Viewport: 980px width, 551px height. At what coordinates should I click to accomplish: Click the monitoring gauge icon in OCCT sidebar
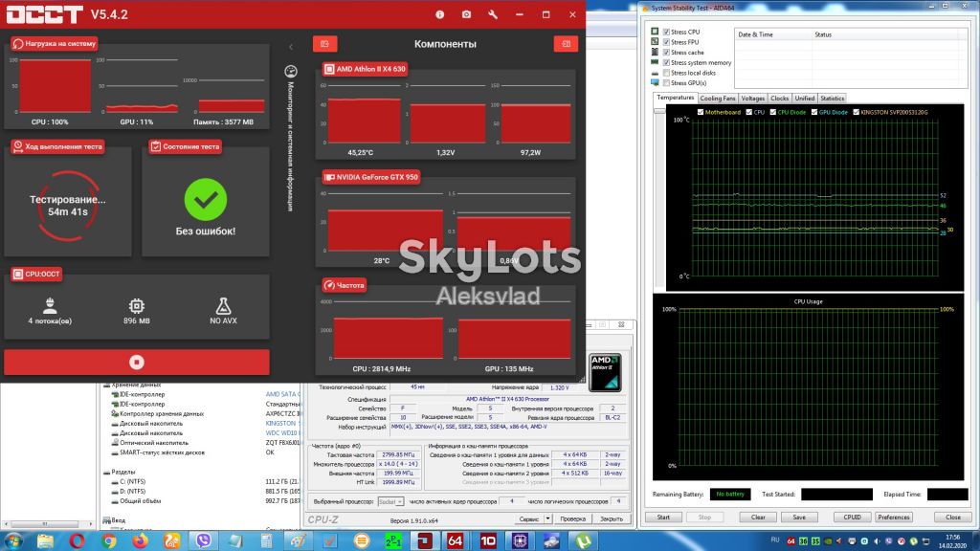coord(291,71)
